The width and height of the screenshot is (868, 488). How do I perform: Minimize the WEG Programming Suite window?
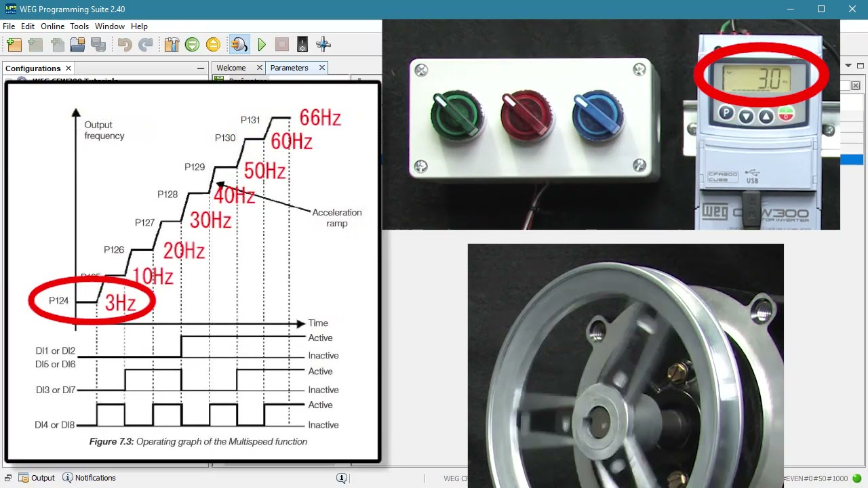point(790,9)
